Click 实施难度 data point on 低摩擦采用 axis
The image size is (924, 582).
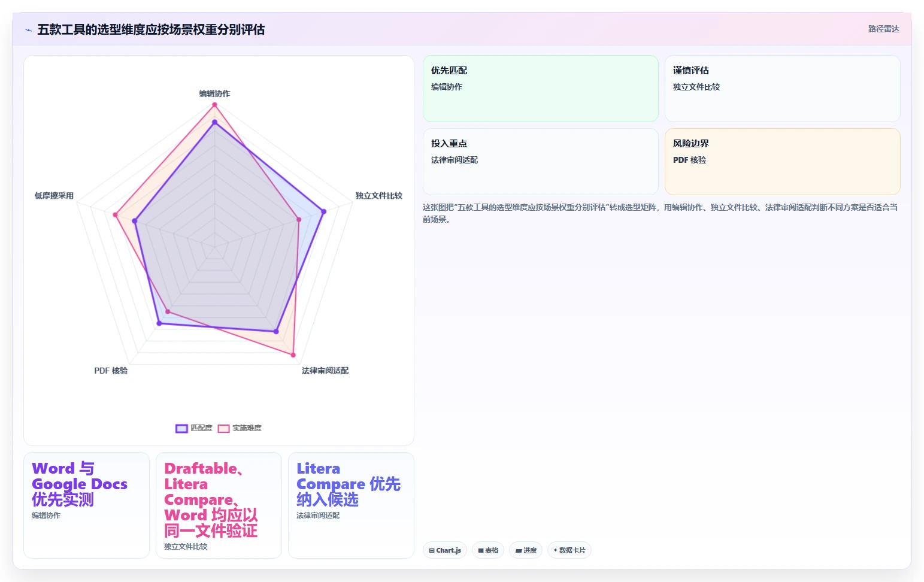116,214
